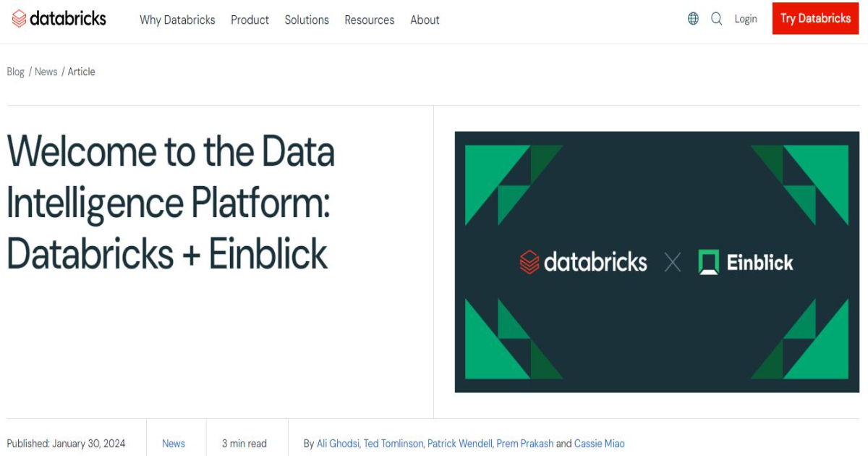Open the Solutions menu
The height and width of the screenshot is (456, 868).
307,20
